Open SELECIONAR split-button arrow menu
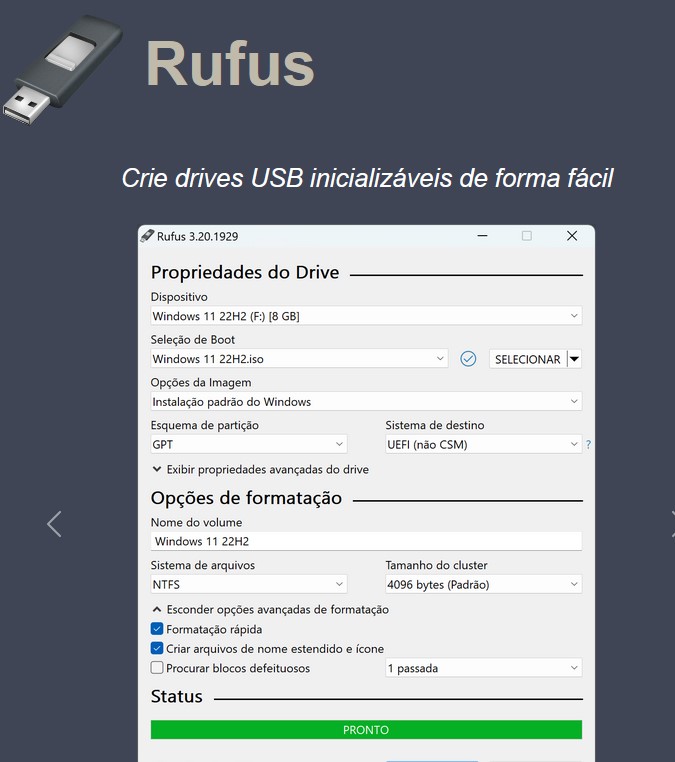The width and height of the screenshot is (675, 762). pos(574,359)
